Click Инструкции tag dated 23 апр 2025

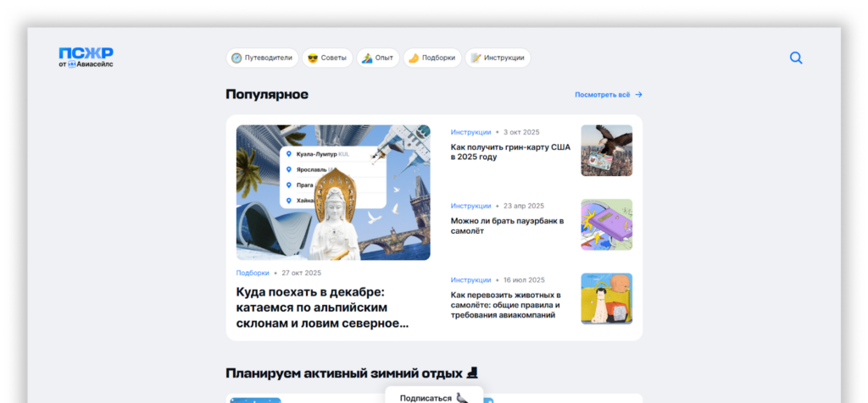point(470,206)
